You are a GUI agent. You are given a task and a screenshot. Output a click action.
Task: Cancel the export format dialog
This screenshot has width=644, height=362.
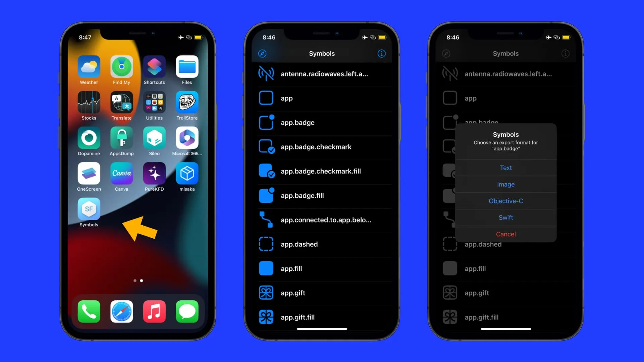pyautogui.click(x=505, y=234)
